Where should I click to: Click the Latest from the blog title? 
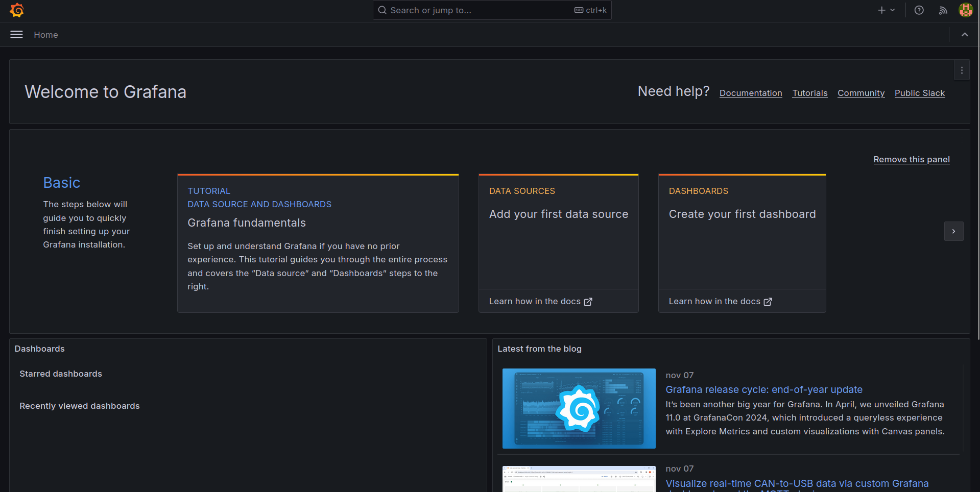pos(539,349)
